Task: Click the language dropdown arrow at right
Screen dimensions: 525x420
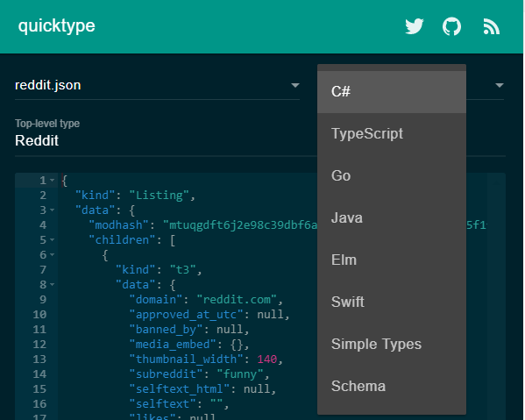Action: coord(500,85)
